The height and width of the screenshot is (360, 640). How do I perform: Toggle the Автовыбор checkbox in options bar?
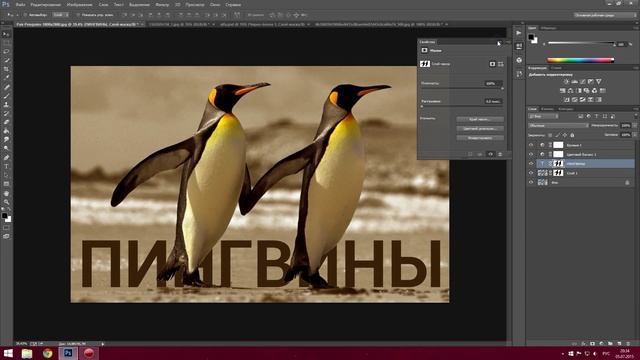[x=25, y=15]
